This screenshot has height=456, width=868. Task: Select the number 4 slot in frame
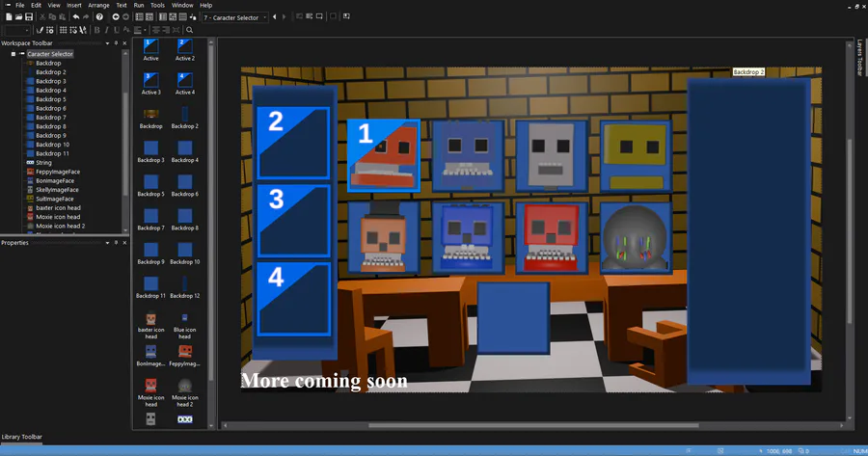[x=293, y=299]
